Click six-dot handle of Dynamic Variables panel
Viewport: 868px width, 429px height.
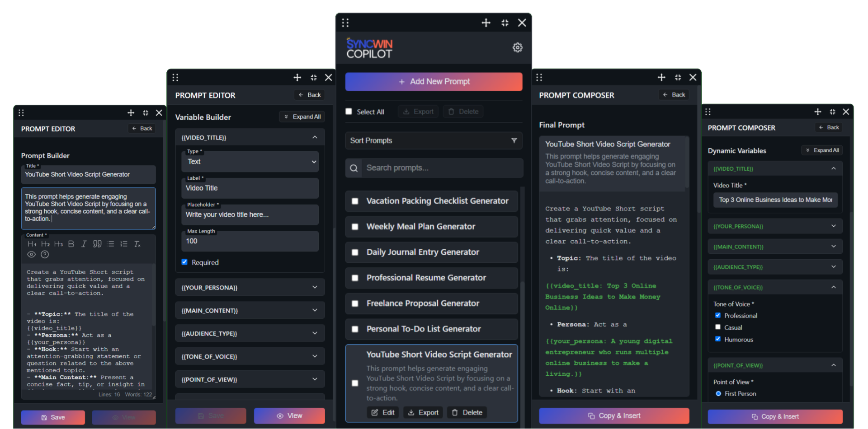[x=708, y=112]
